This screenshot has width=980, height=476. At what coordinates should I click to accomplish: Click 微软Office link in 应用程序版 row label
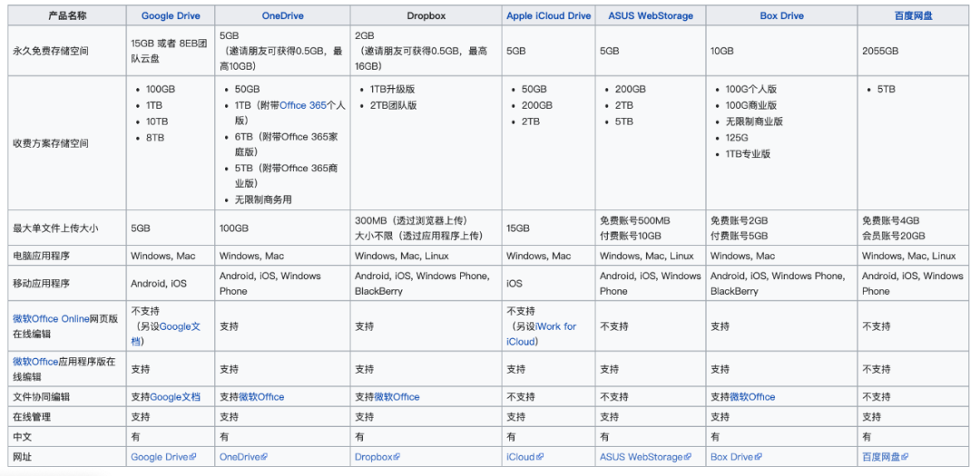(x=35, y=362)
